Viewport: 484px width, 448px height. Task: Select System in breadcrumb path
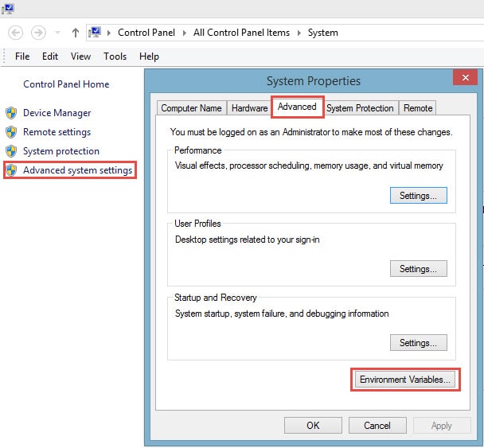click(322, 33)
